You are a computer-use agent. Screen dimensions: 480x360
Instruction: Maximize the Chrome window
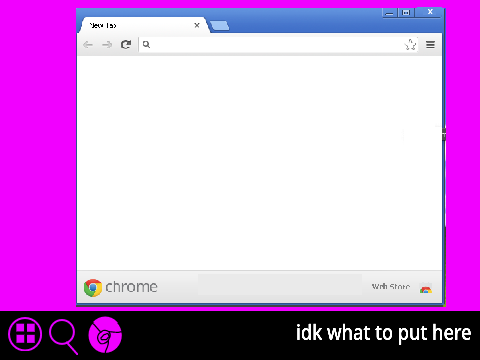coord(406,13)
